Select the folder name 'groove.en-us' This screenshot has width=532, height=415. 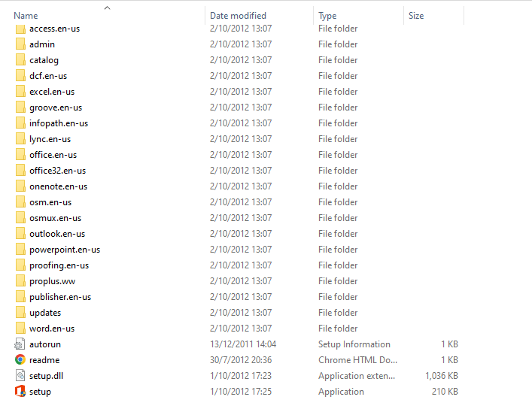tap(56, 108)
